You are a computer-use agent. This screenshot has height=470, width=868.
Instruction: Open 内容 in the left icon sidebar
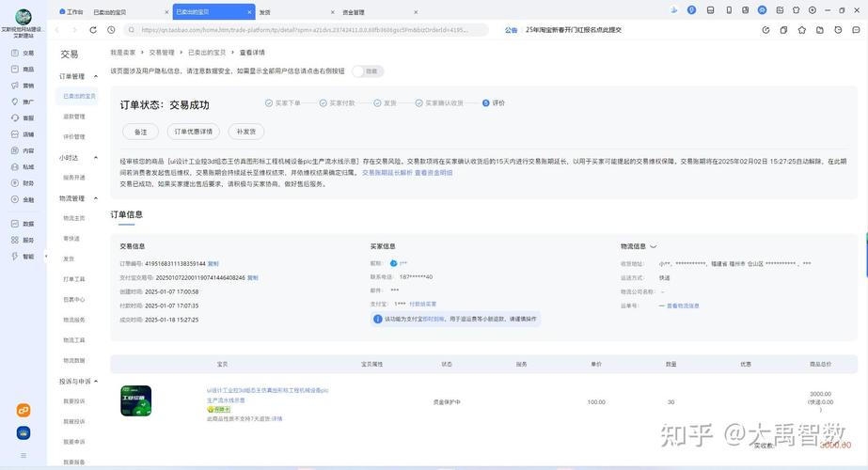point(23,150)
